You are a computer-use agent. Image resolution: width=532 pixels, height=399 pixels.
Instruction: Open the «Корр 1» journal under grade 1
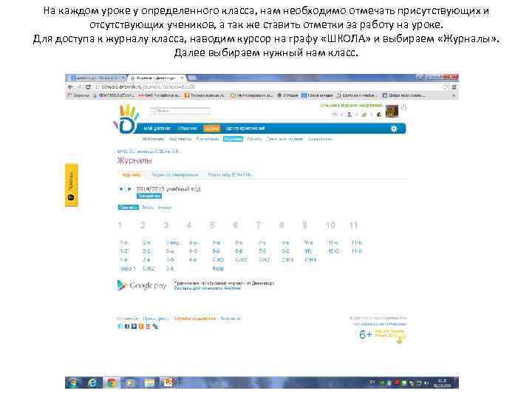[x=128, y=268]
